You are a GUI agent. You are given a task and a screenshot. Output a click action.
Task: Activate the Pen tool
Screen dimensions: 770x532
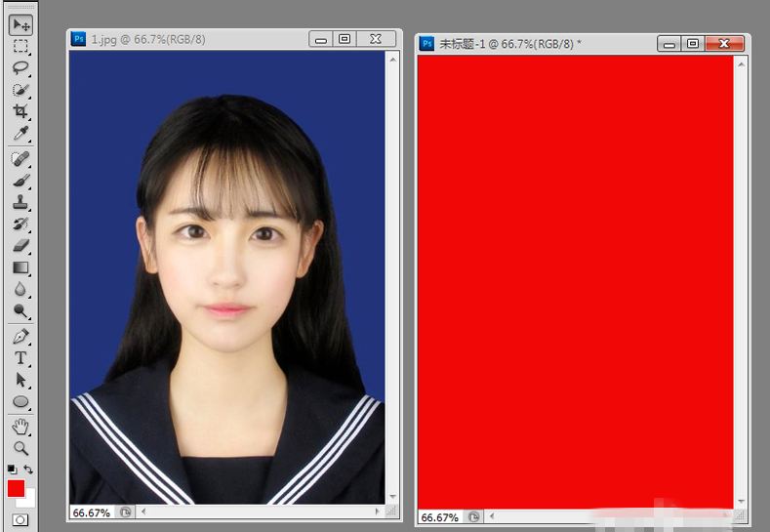click(20, 337)
